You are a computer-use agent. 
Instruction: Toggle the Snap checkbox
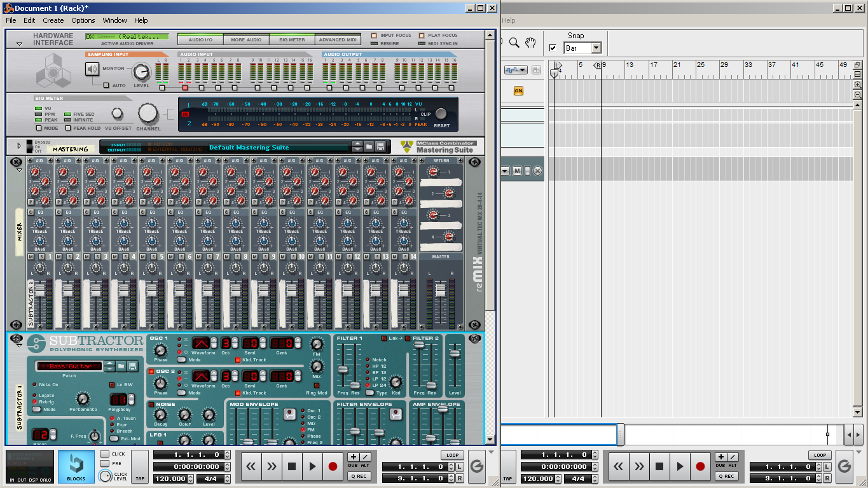pyautogui.click(x=552, y=48)
